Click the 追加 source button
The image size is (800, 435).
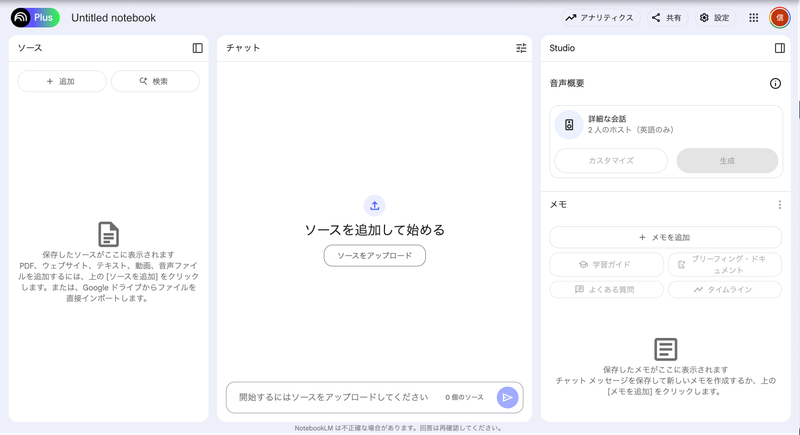coord(61,81)
